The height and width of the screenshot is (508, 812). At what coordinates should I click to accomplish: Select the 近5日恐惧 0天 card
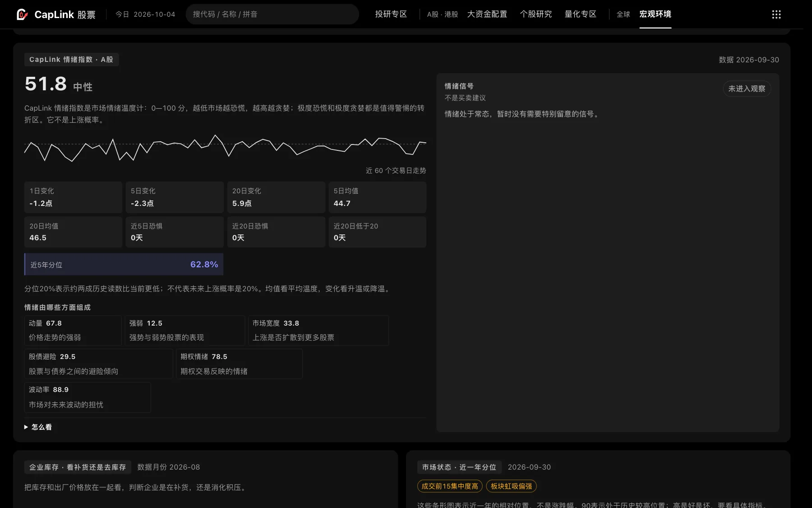(x=175, y=232)
